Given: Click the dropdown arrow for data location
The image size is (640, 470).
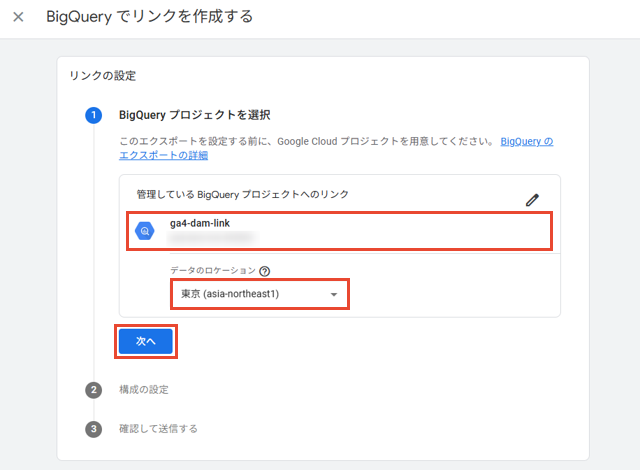Looking at the screenshot, I should (334, 295).
